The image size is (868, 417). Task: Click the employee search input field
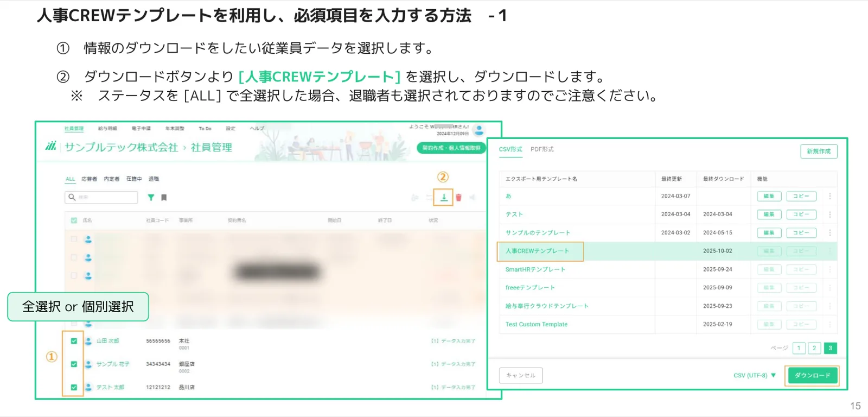click(x=101, y=197)
